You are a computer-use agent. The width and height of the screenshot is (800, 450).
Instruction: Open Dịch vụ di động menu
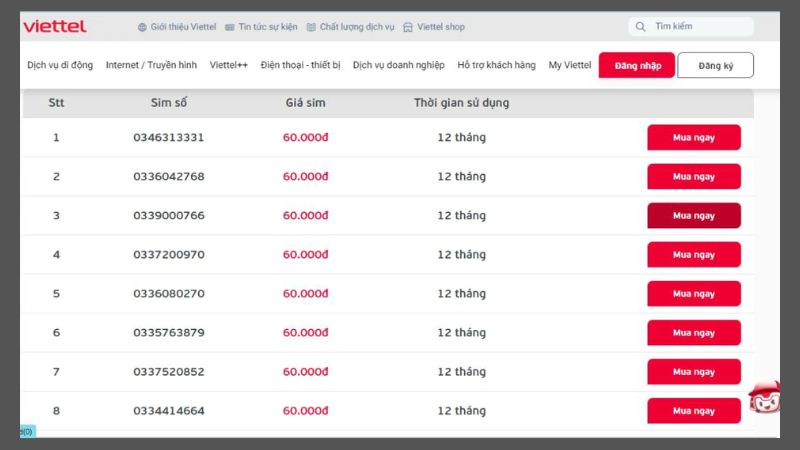(60, 65)
